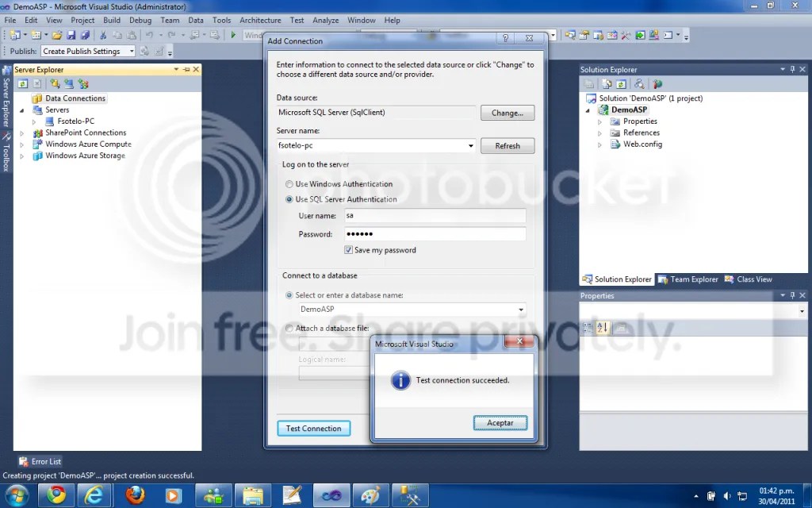Click the Cut scissors icon
The image size is (812, 508).
103,35
